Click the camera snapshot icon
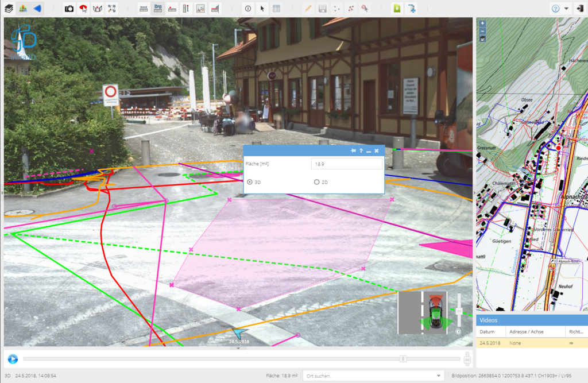 69,9
